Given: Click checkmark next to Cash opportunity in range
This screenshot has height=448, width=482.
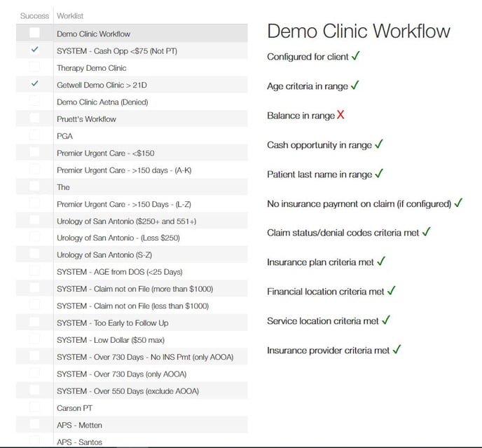Looking at the screenshot, I should [379, 144].
